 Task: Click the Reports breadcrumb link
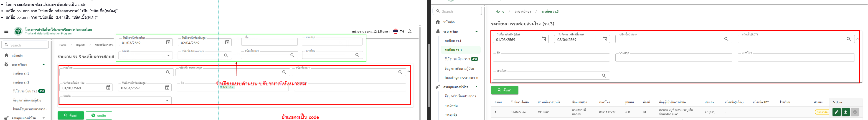click(81, 45)
